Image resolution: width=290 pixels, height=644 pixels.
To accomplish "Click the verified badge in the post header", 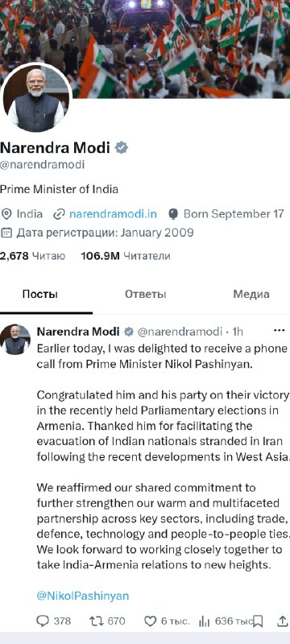I will [129, 332].
